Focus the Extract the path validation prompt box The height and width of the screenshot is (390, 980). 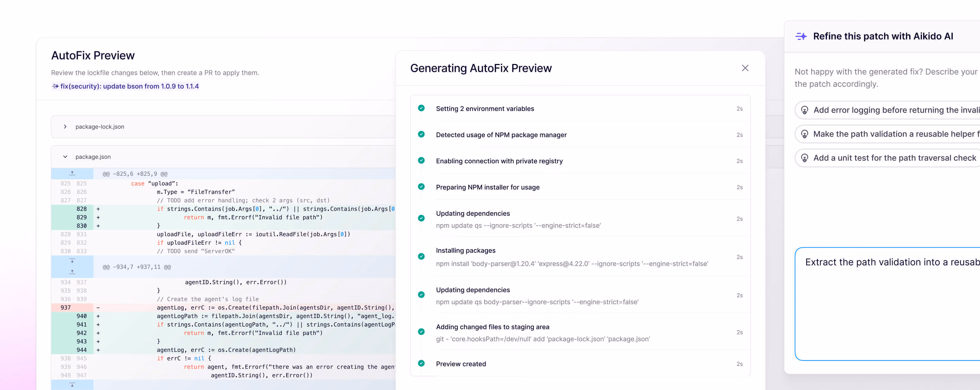click(x=887, y=304)
